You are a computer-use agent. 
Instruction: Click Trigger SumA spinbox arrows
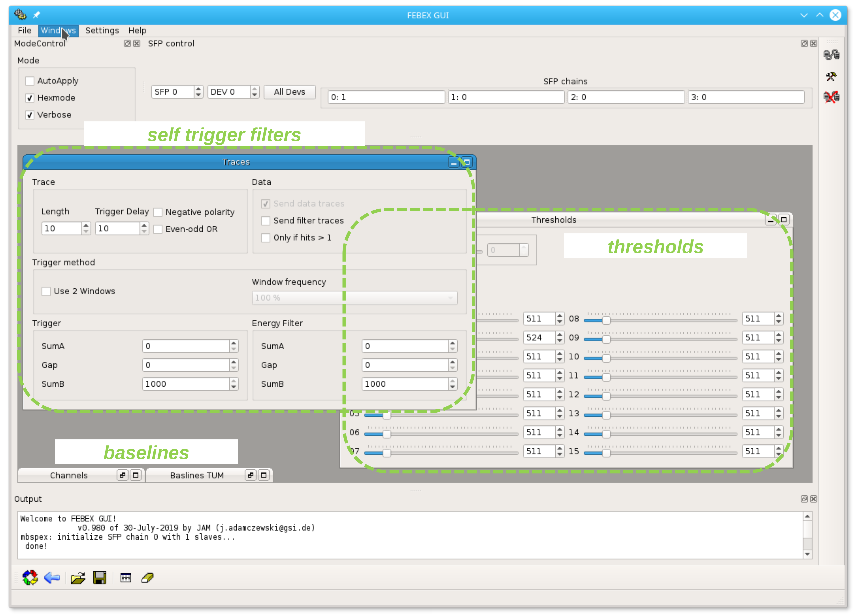pos(234,346)
